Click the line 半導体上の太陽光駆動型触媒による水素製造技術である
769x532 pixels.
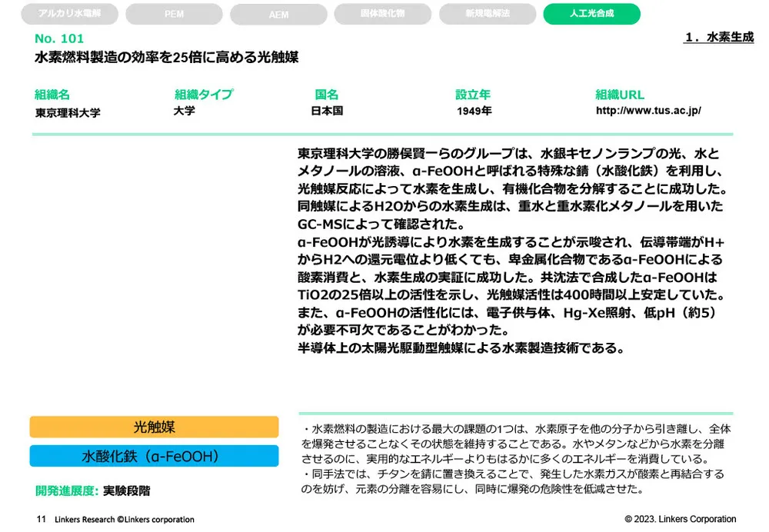pos(461,347)
